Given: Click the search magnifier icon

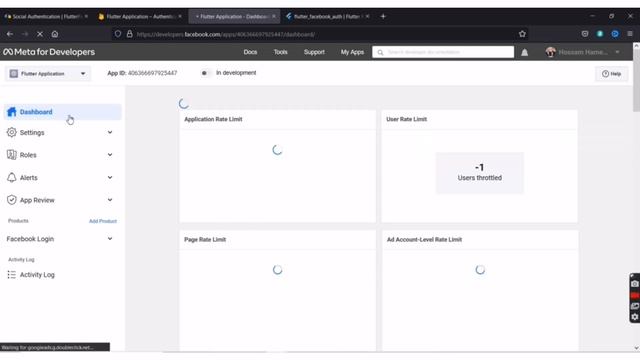Looking at the screenshot, I should pyautogui.click(x=380, y=52).
